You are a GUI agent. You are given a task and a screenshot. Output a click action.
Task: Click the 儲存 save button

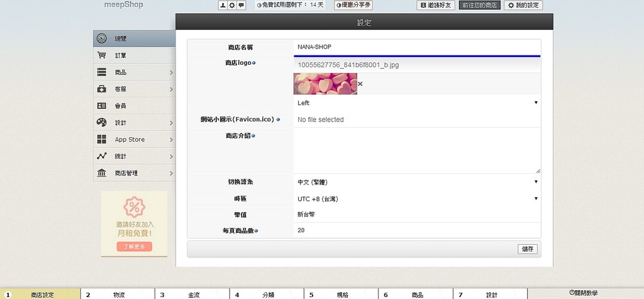tap(527, 249)
